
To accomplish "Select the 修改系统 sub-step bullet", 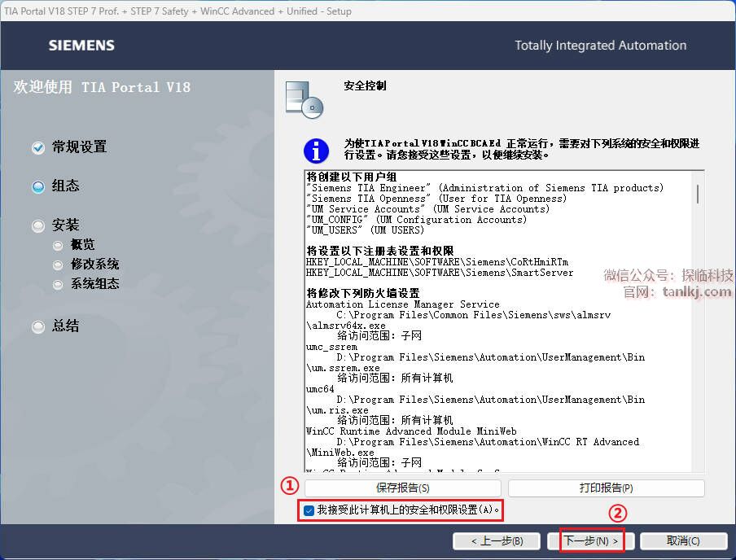I will pos(58,265).
